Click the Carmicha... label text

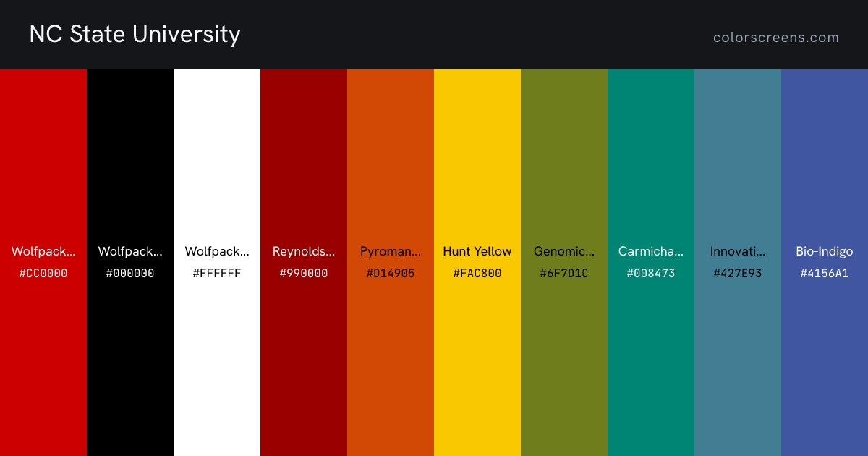click(x=651, y=251)
